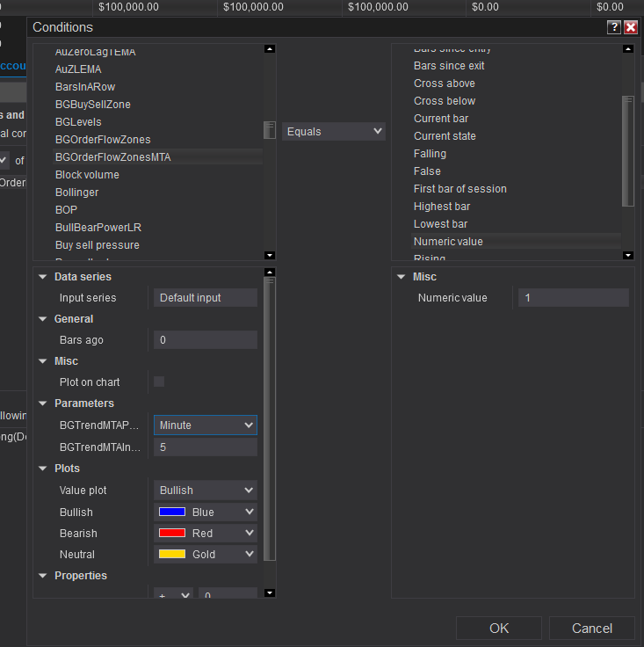Image resolution: width=644 pixels, height=647 pixels.
Task: Open the Neutral color Gold dropdown
Action: [x=206, y=554]
